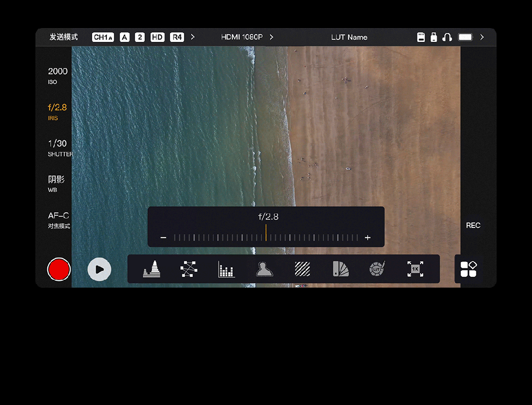This screenshot has width=532, height=405.
Task: Tap the AF-C focus mode setting
Action: (59, 220)
